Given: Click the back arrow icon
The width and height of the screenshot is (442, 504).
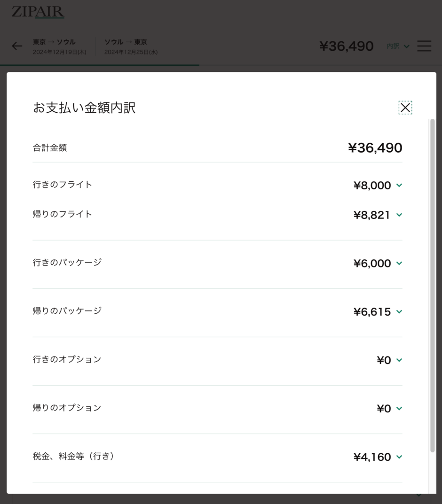Looking at the screenshot, I should coord(17,46).
